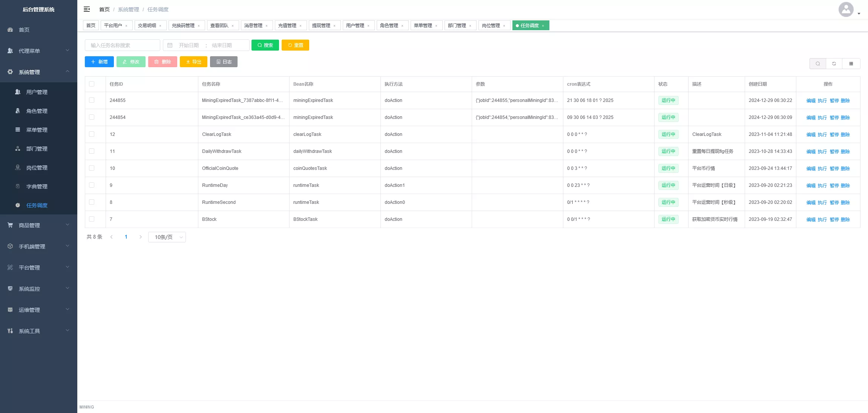Open 角色管理 in the sidebar

click(38, 111)
